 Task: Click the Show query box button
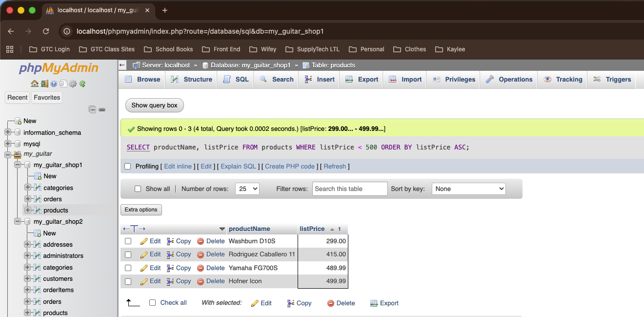tap(154, 105)
